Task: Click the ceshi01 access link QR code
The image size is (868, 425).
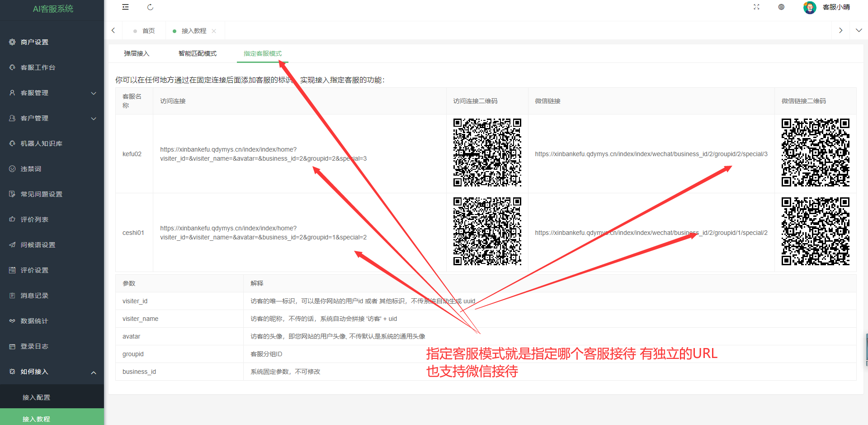Action: (487, 231)
